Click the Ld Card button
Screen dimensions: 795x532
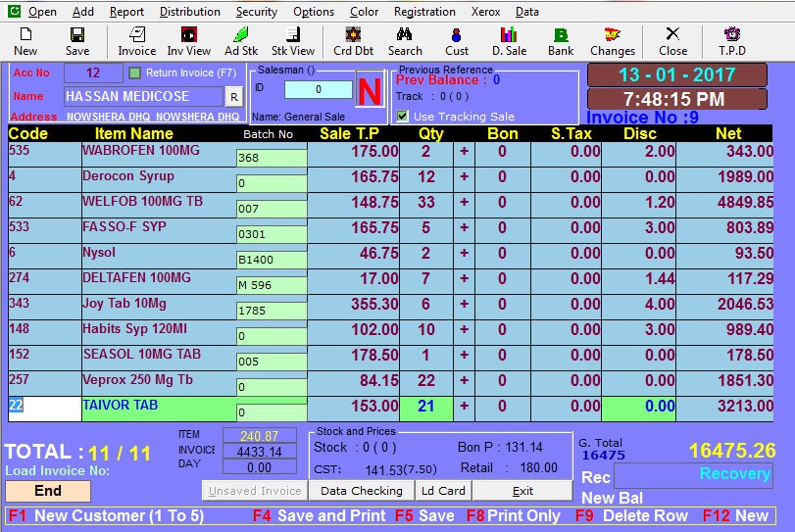[x=443, y=491]
